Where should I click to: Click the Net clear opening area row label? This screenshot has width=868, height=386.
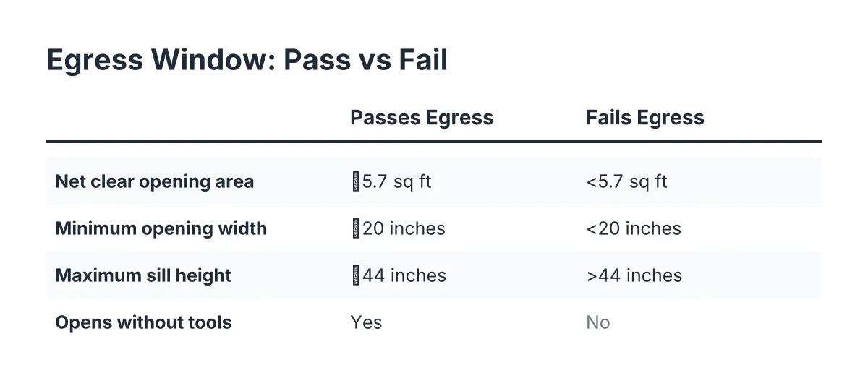click(154, 181)
